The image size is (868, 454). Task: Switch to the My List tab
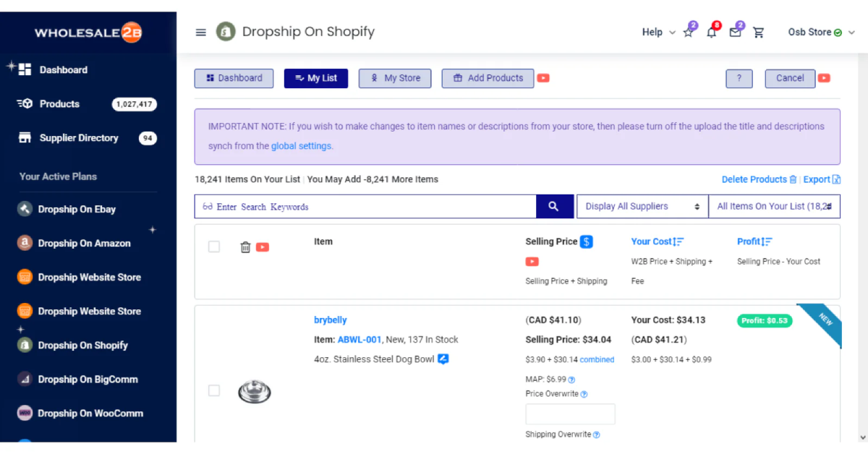[x=316, y=78]
